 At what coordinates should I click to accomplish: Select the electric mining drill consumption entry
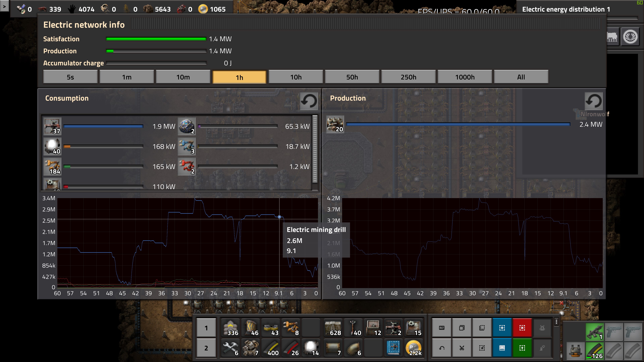(52, 126)
